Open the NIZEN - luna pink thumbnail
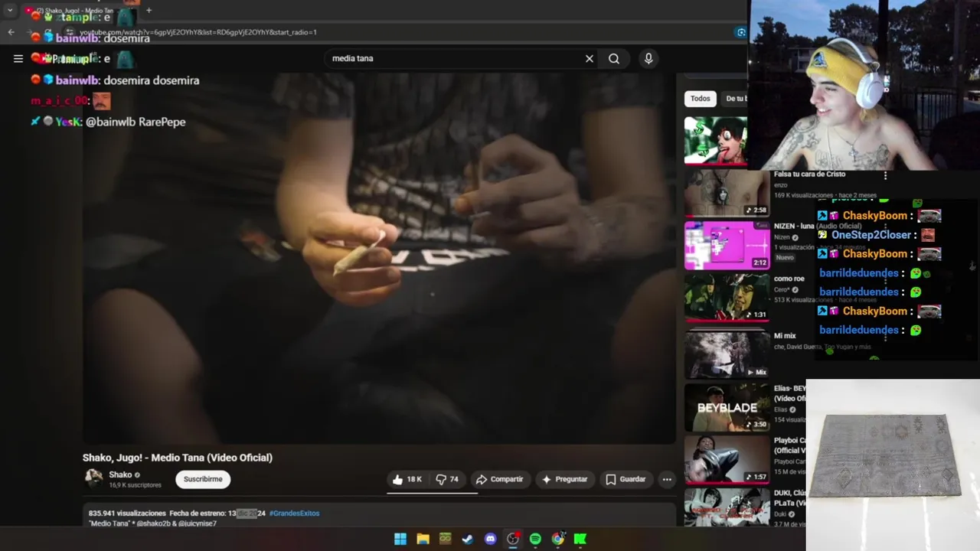The width and height of the screenshot is (980, 551). coord(727,246)
